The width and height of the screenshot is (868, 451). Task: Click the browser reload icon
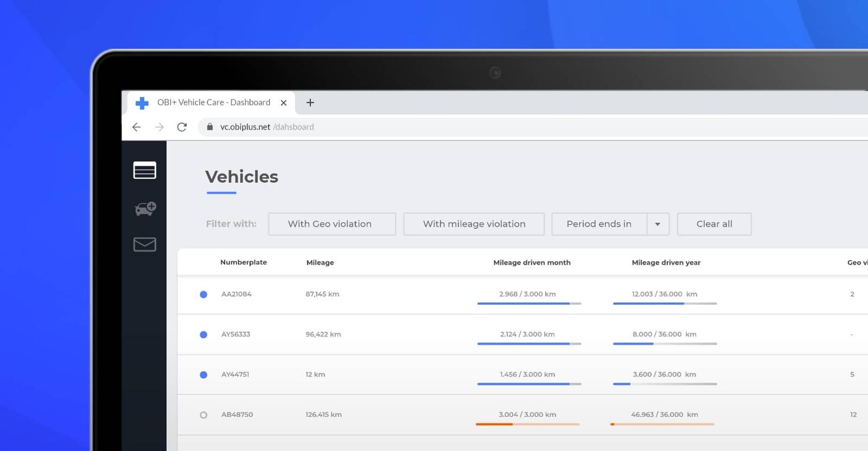[x=182, y=127]
